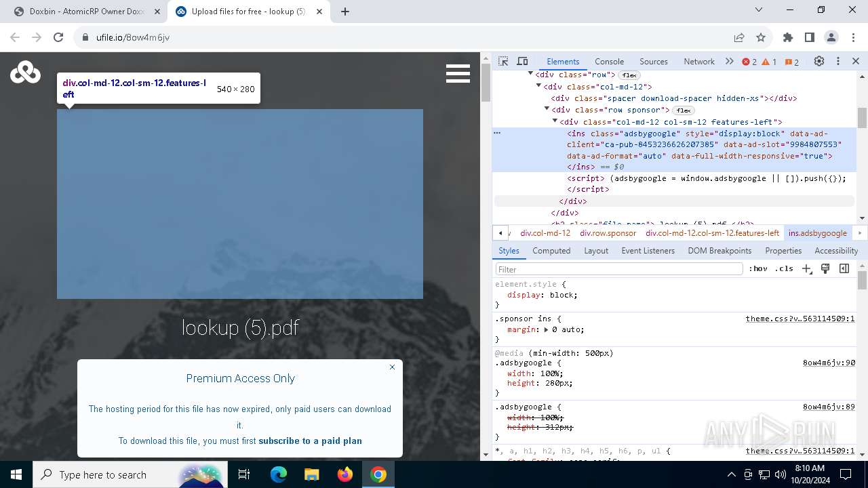Open 8ow4m6jv:90 source link
Viewport: 868px width, 488px height.
[829, 363]
